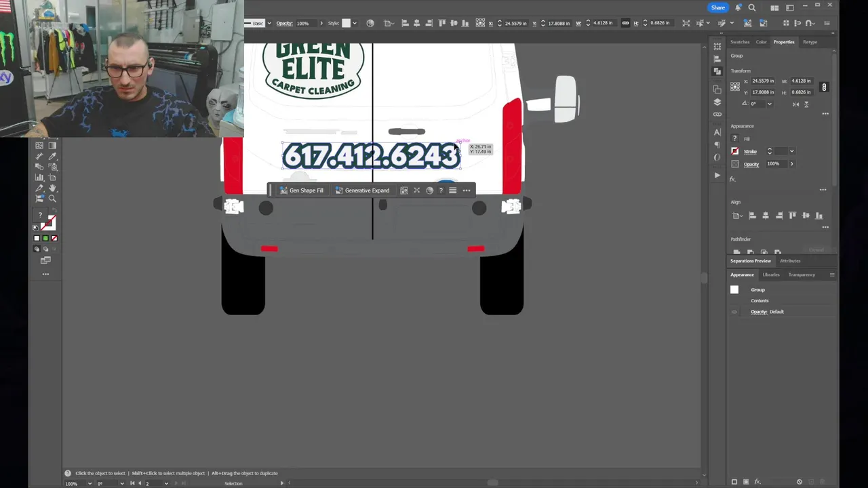Toggle visibility eye of Opacity row in Appearance panel

point(734,312)
